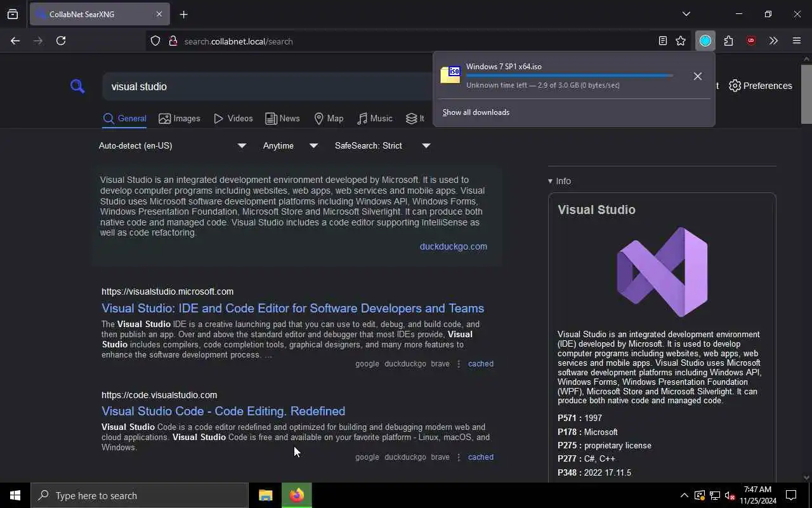Click the P178 : Microsoft infobox row
This screenshot has width=812, height=508.
pos(587,432)
